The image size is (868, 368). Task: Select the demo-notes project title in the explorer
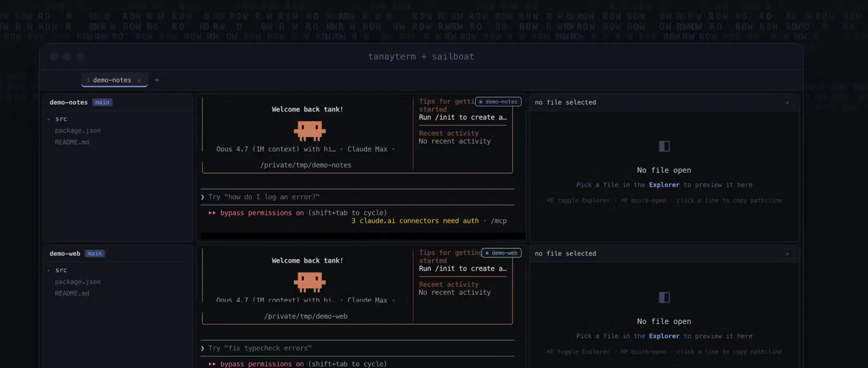(68, 102)
